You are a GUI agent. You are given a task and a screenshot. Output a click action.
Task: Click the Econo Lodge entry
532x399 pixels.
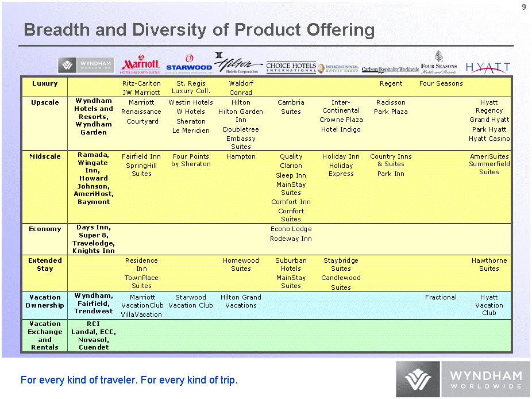pos(291,229)
